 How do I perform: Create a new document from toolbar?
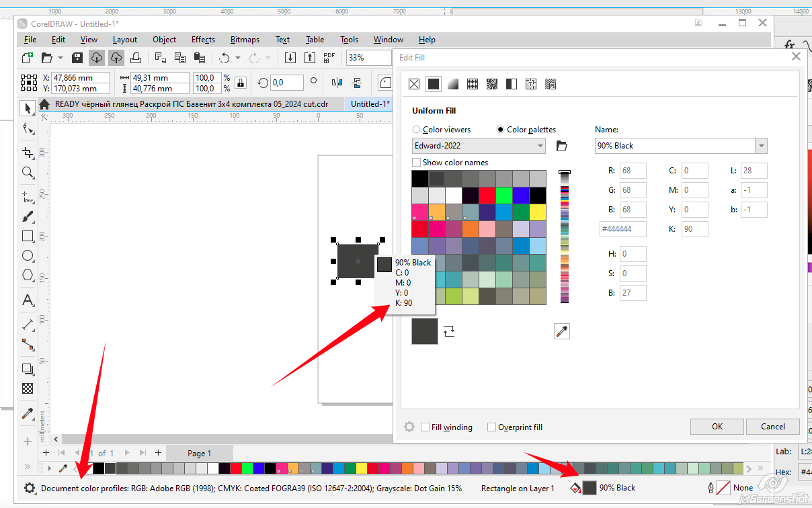click(x=28, y=58)
